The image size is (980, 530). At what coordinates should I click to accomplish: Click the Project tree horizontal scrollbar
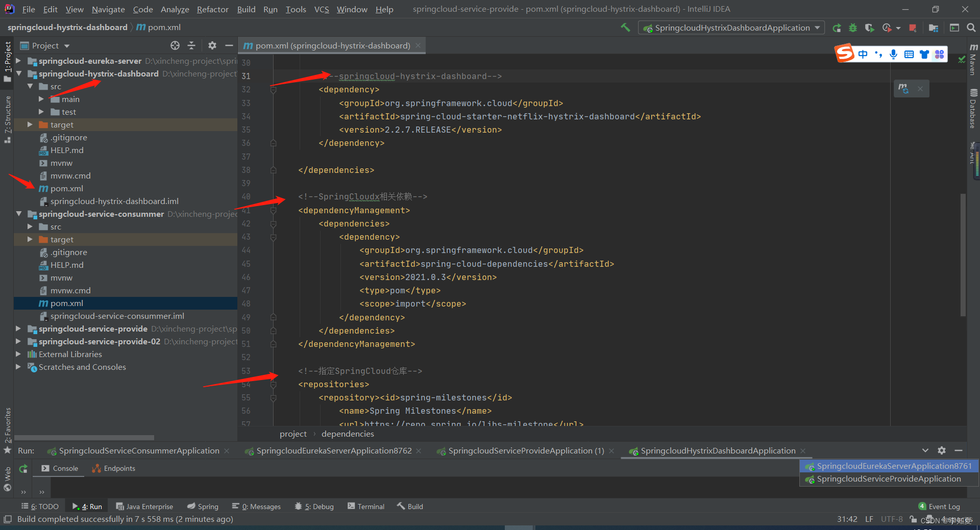pyautogui.click(x=84, y=438)
